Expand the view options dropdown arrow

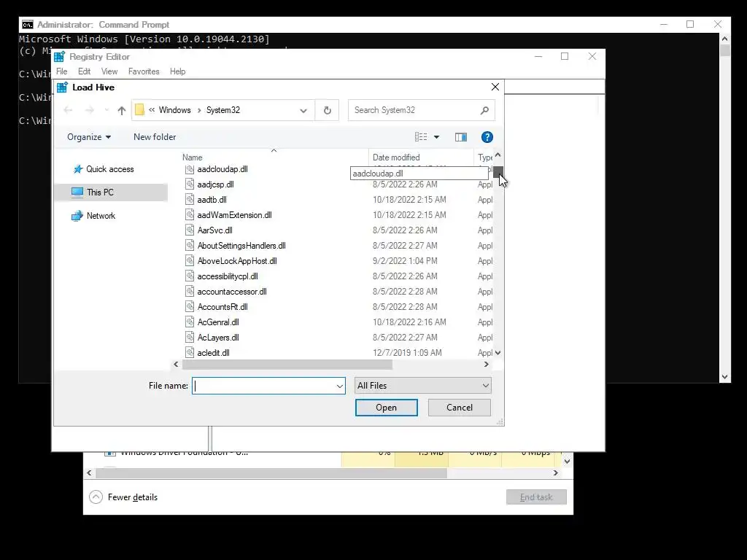(x=436, y=137)
